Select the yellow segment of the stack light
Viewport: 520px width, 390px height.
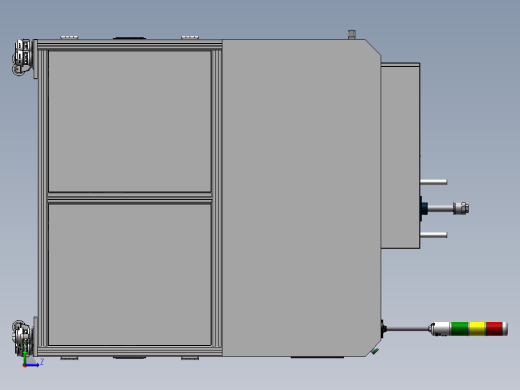coord(477,329)
